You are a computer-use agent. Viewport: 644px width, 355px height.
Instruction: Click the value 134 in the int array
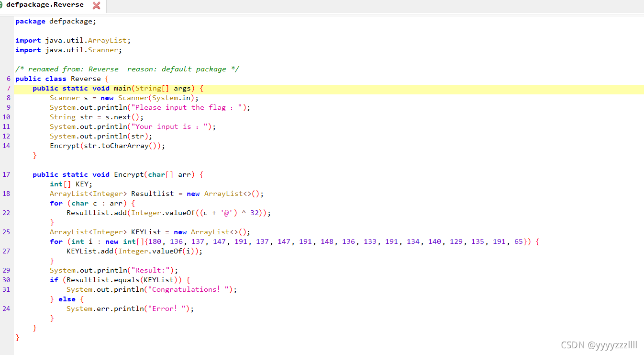tap(413, 241)
